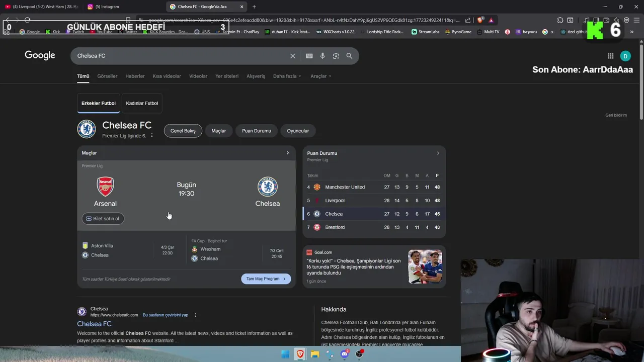Select the Oyuncular chip
This screenshot has height=362, width=644.
click(298, 131)
